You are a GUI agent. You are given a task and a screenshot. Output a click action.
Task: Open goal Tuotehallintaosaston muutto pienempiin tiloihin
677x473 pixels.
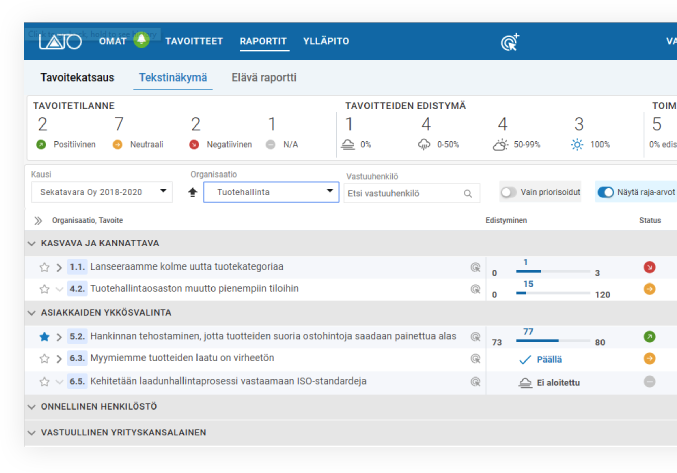pos(194,288)
